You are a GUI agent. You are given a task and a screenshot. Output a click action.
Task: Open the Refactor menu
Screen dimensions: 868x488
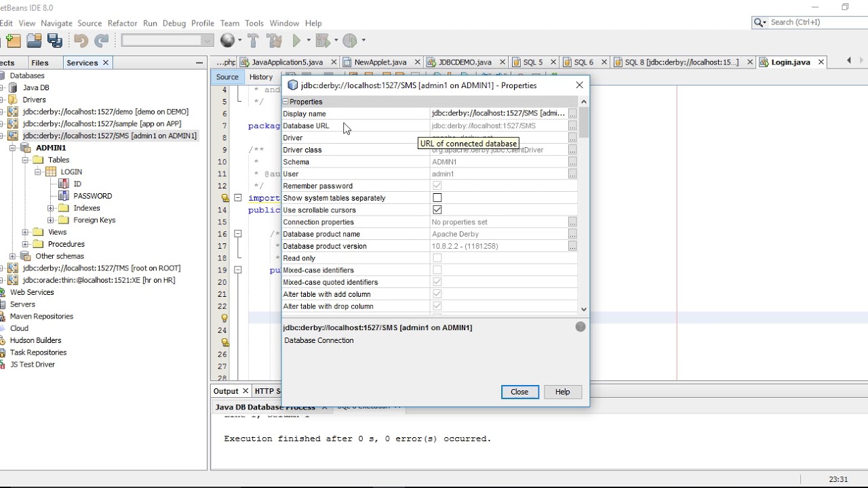[122, 23]
